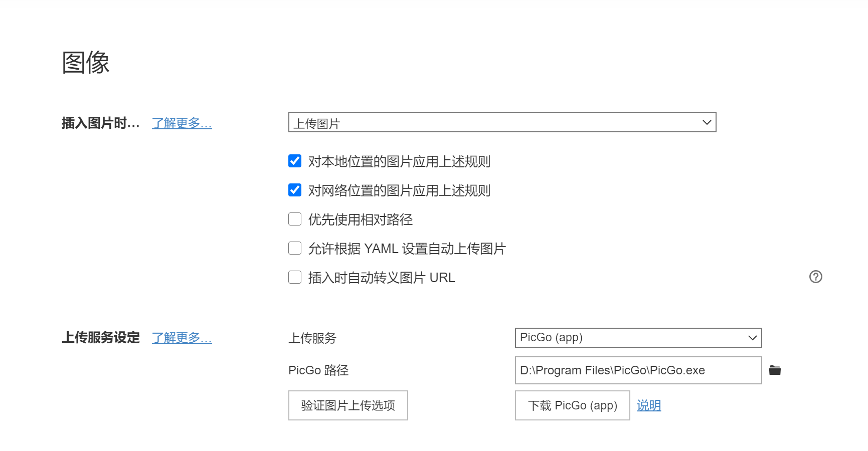868x451 pixels.
Task: Toggle 对本地位置的图片应用上述规则 checkbox
Action: 295,161
